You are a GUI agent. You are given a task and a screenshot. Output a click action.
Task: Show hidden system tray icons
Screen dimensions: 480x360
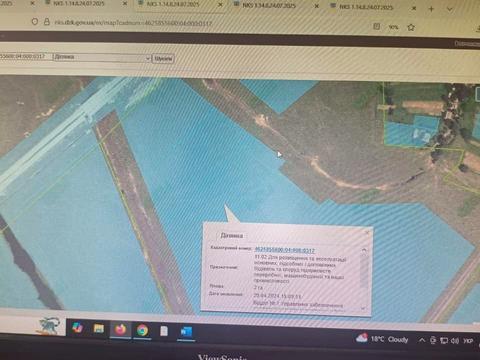click(422, 340)
